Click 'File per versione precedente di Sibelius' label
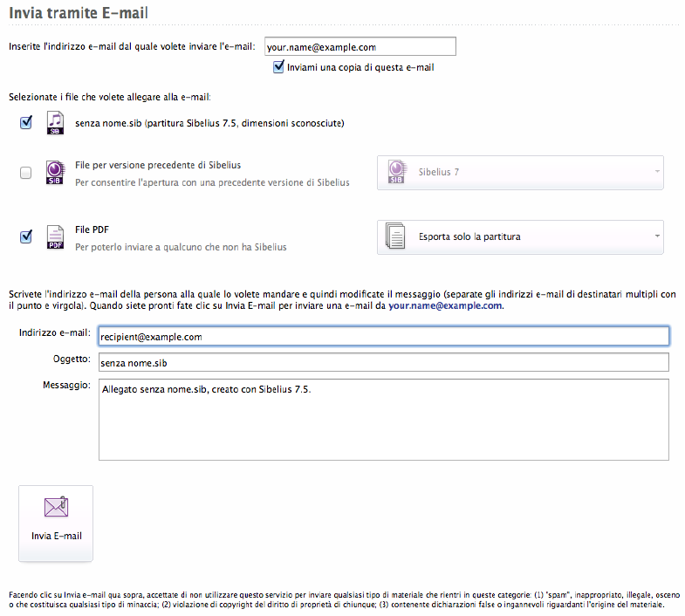The height and width of the screenshot is (616, 685). pos(158,165)
